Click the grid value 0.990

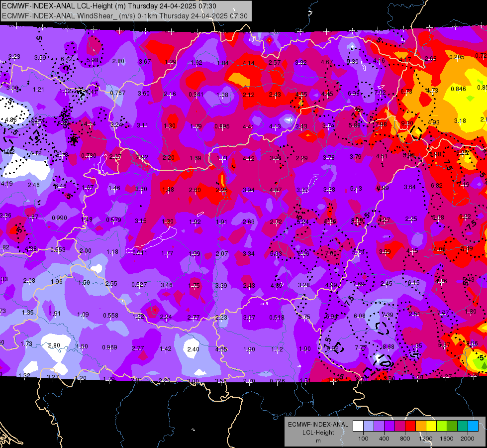[59, 218]
